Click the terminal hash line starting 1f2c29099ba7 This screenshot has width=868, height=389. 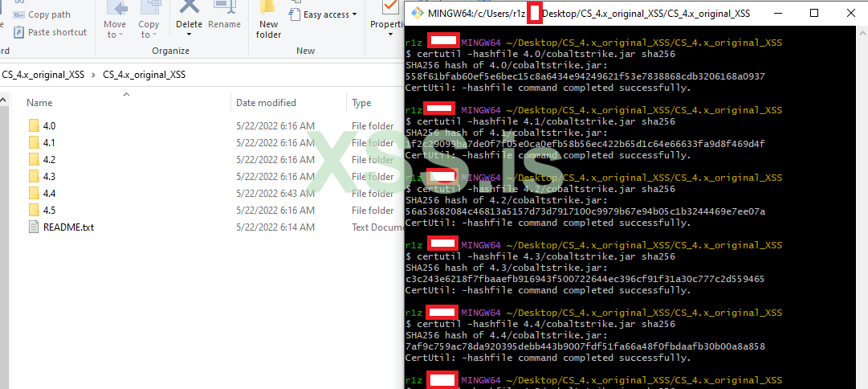pyautogui.click(x=585, y=144)
